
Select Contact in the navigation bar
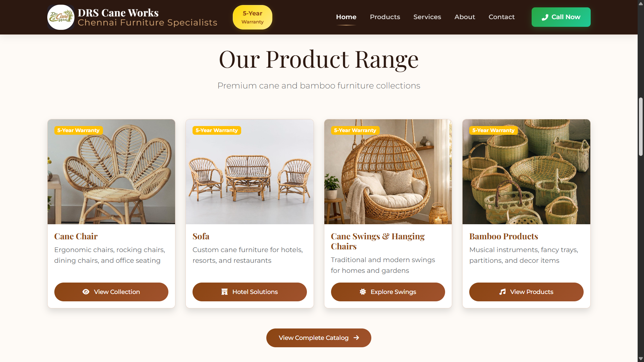pos(501,17)
